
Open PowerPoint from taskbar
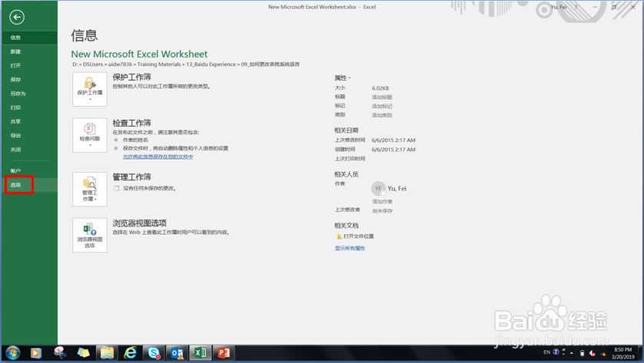[224, 353]
